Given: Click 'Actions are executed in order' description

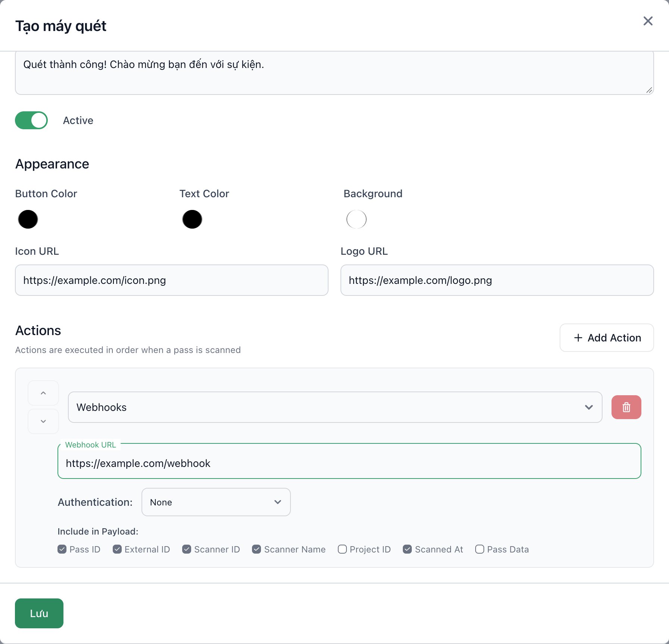Looking at the screenshot, I should 128,350.
